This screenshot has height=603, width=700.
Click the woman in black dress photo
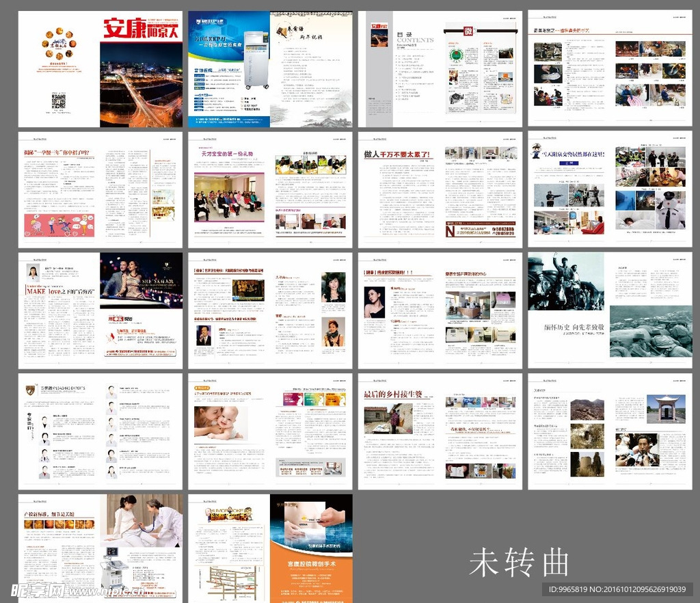(375, 302)
